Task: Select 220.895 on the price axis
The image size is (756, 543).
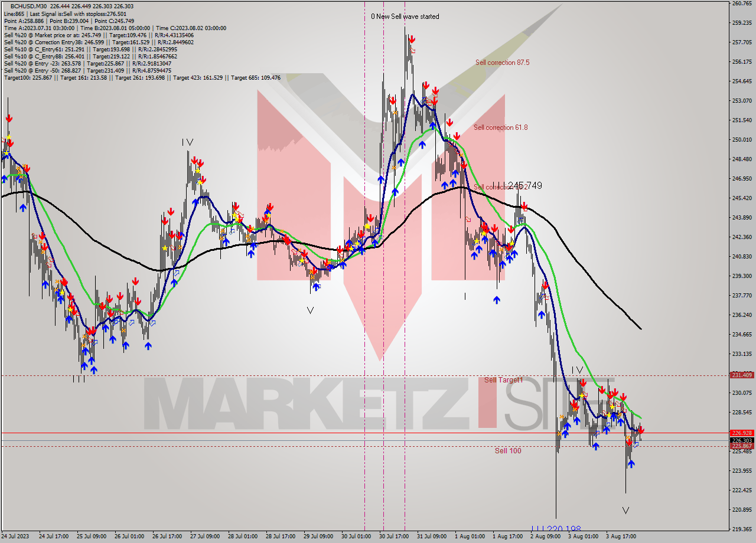Action: point(742,510)
